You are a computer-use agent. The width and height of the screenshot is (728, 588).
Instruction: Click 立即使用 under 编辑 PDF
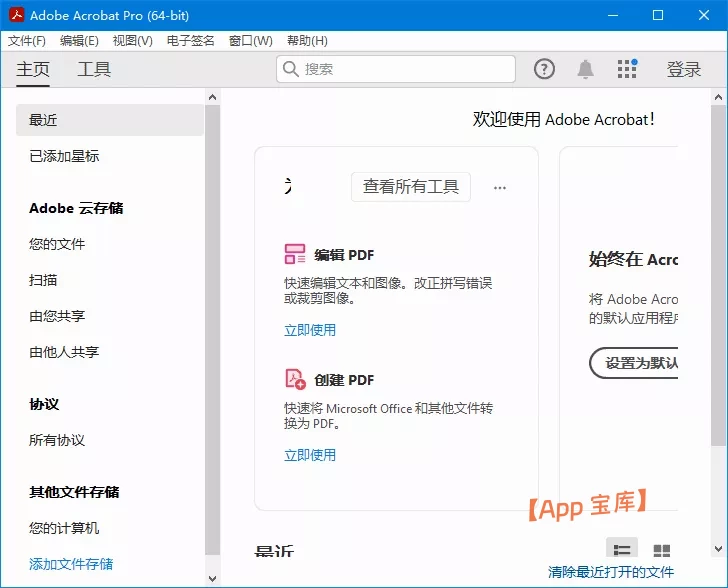click(310, 330)
